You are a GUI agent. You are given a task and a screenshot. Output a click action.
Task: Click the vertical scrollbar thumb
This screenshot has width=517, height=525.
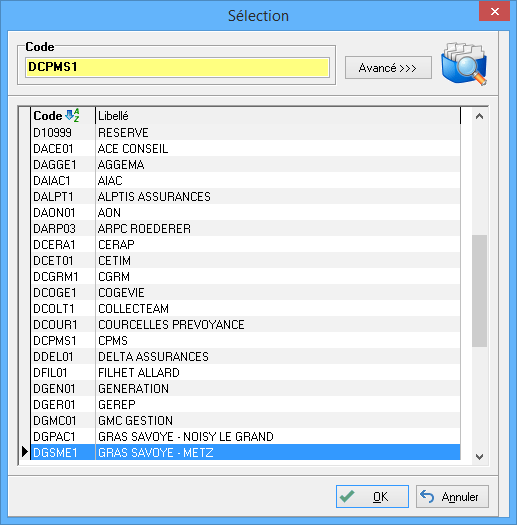[x=479, y=291]
